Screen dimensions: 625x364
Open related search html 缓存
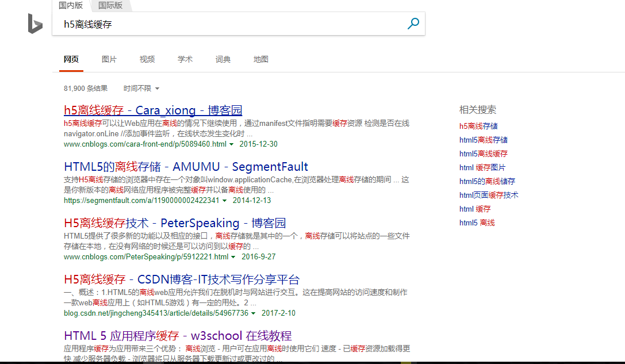pos(475,209)
